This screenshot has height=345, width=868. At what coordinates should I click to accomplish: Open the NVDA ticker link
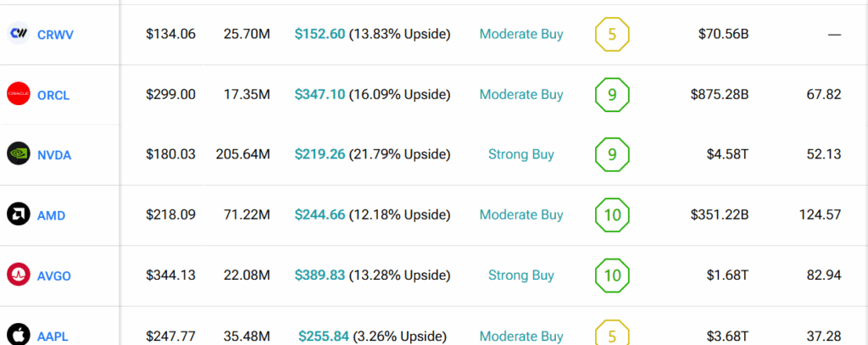[54, 155]
